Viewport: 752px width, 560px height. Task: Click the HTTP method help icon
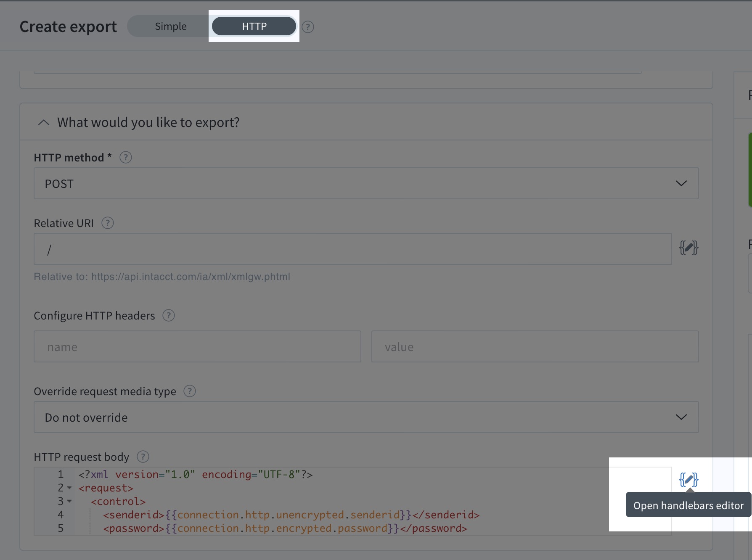pos(125,157)
